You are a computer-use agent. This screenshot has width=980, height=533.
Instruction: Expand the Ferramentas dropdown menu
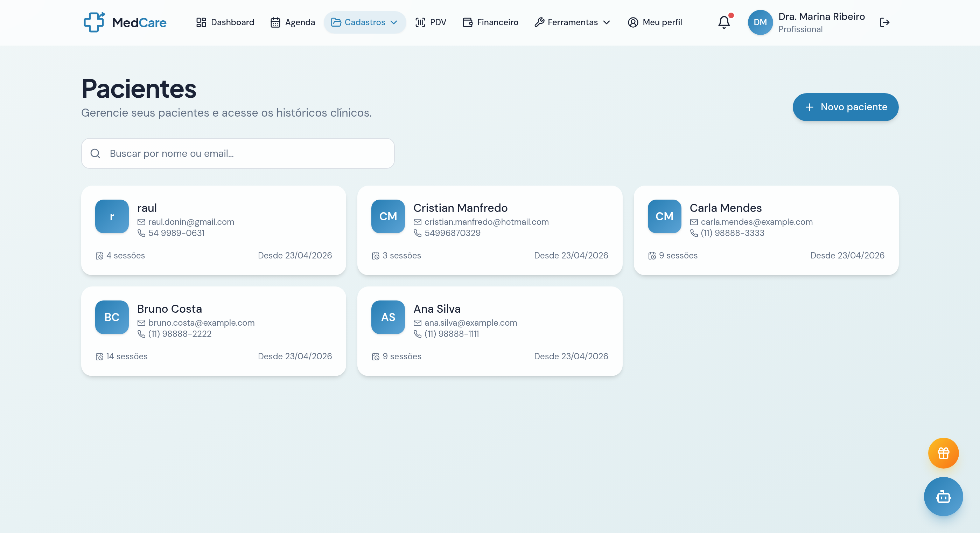(572, 22)
